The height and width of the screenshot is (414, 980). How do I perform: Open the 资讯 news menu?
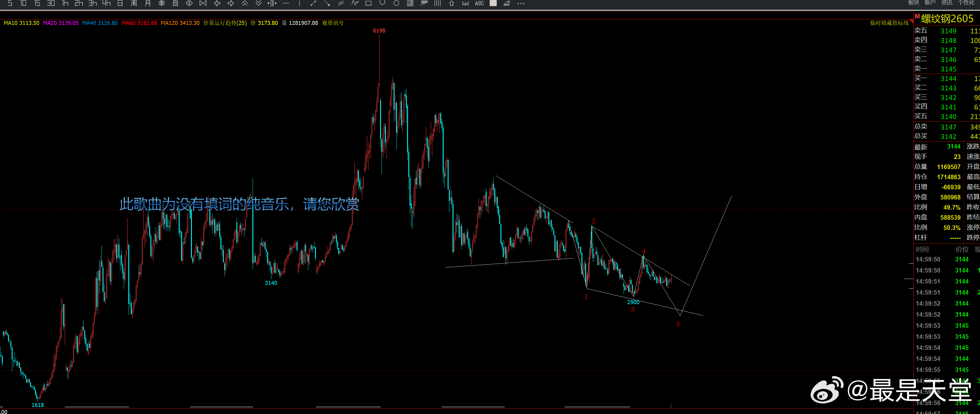[x=946, y=2]
